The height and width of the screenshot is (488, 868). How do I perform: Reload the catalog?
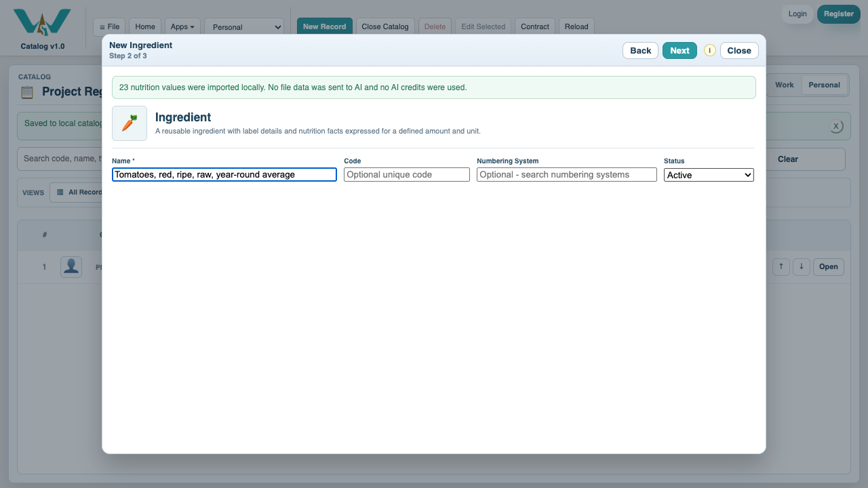tap(576, 27)
